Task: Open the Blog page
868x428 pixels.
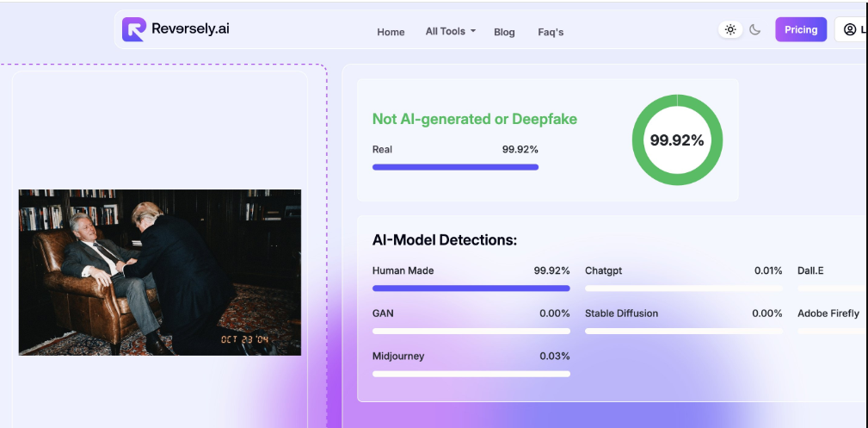Action: [504, 32]
